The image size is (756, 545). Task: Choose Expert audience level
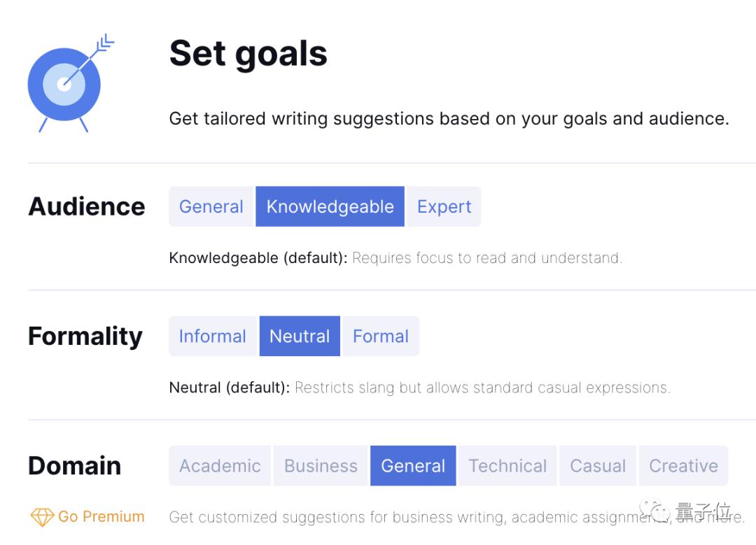tap(444, 206)
